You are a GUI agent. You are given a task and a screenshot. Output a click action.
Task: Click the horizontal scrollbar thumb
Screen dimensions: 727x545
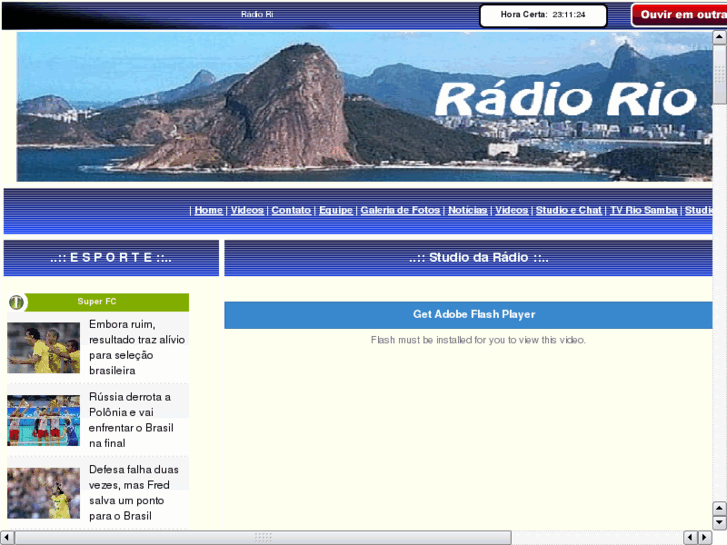[263, 537]
